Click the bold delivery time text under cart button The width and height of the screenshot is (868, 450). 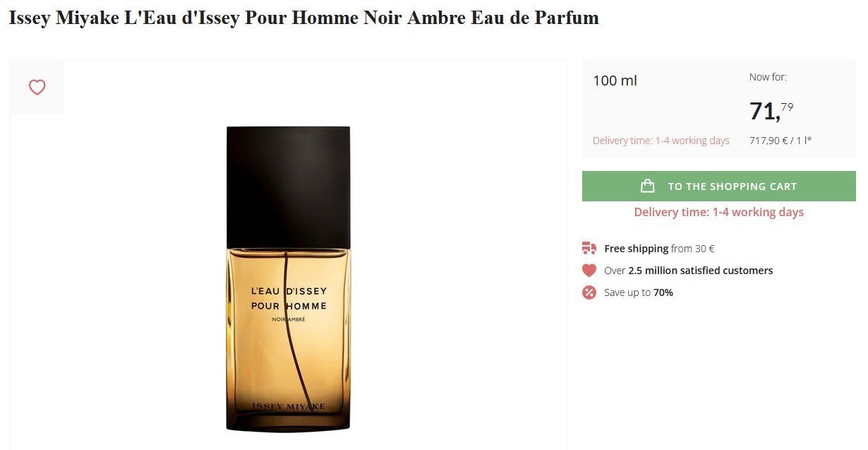(x=718, y=212)
